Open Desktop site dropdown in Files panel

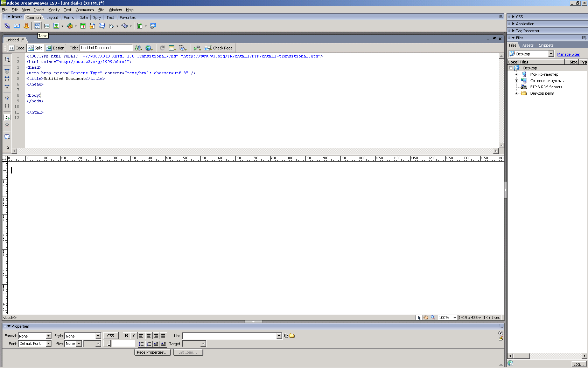551,54
